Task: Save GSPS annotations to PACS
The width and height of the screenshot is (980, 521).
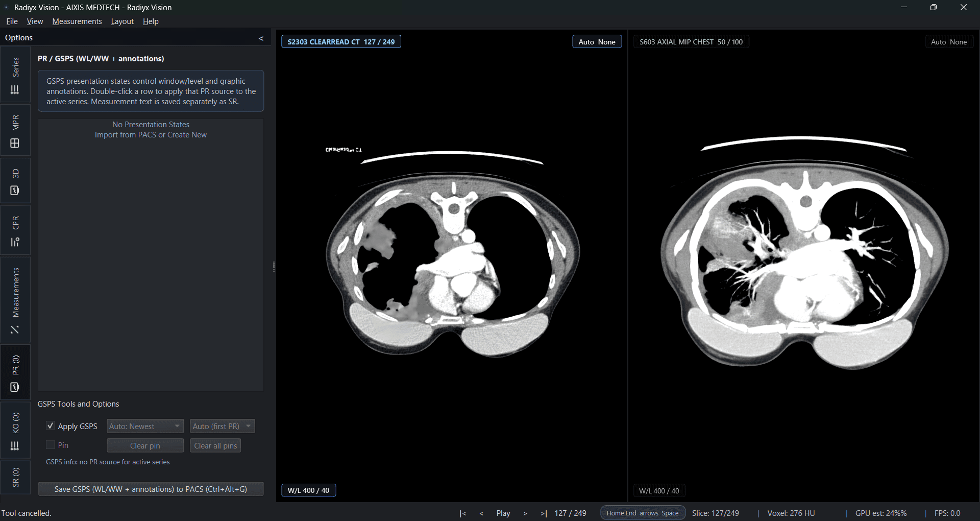Action: click(151, 489)
